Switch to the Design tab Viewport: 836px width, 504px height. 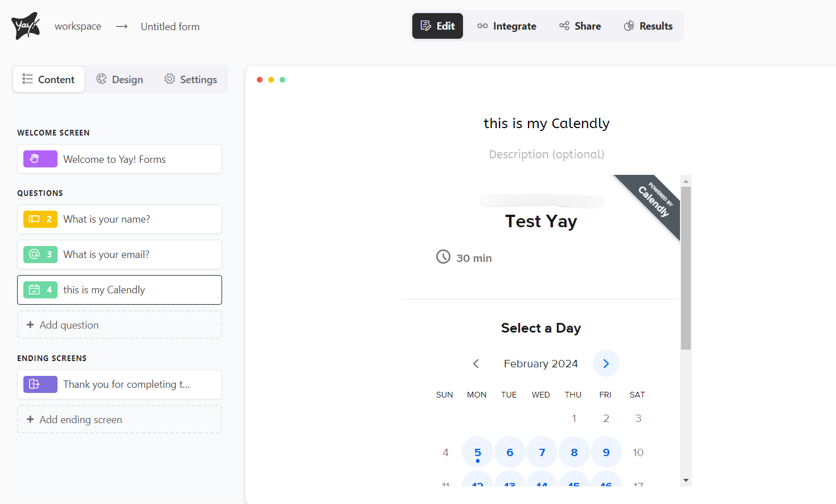pos(120,80)
